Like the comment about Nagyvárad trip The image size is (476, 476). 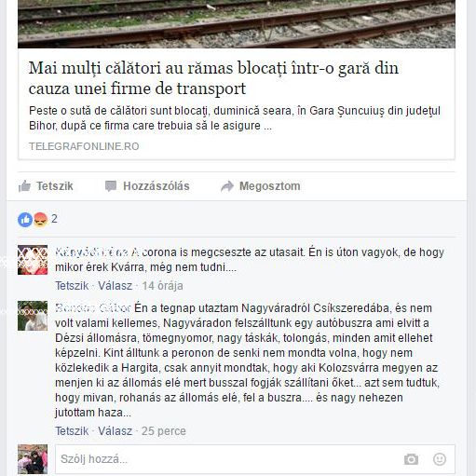(72, 431)
